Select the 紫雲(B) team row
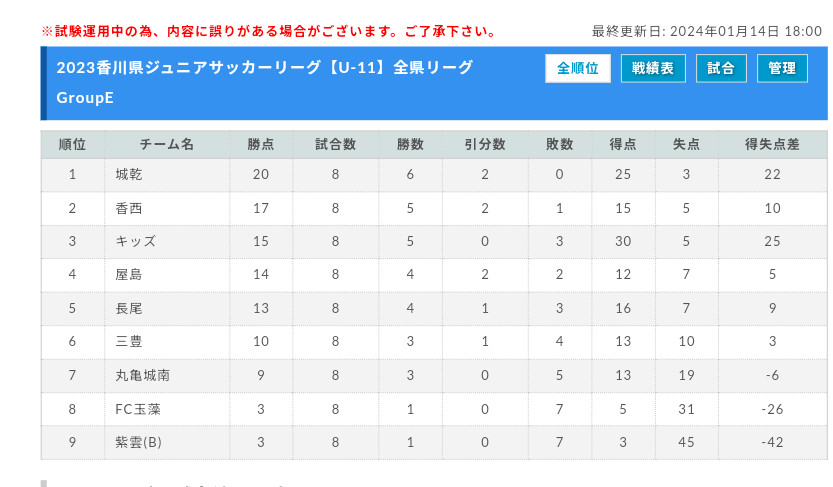This screenshot has width=833, height=487. pos(434,442)
